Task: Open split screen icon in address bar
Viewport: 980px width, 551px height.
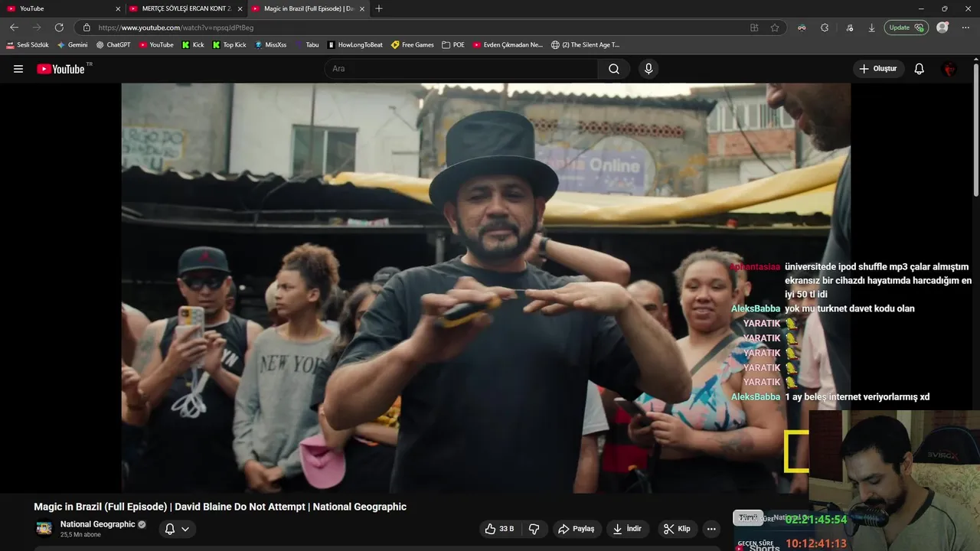Action: [x=754, y=28]
